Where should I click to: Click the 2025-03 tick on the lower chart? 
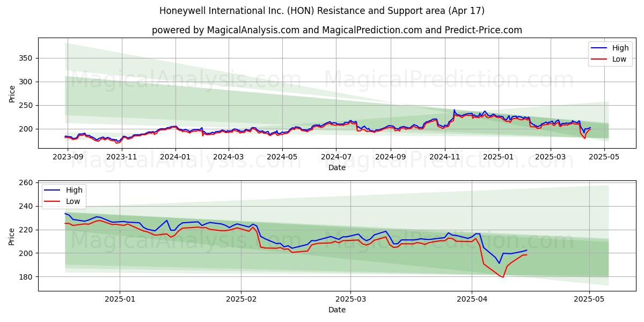coord(351,298)
